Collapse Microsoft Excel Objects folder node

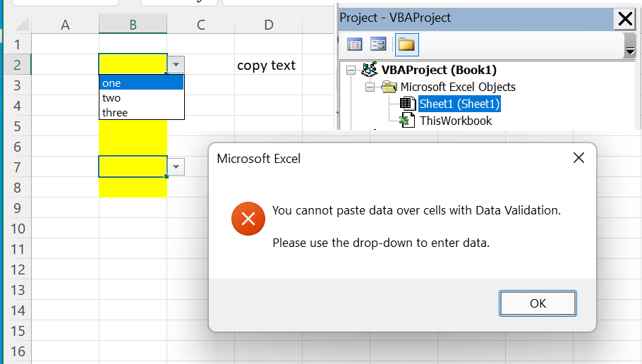tap(370, 87)
